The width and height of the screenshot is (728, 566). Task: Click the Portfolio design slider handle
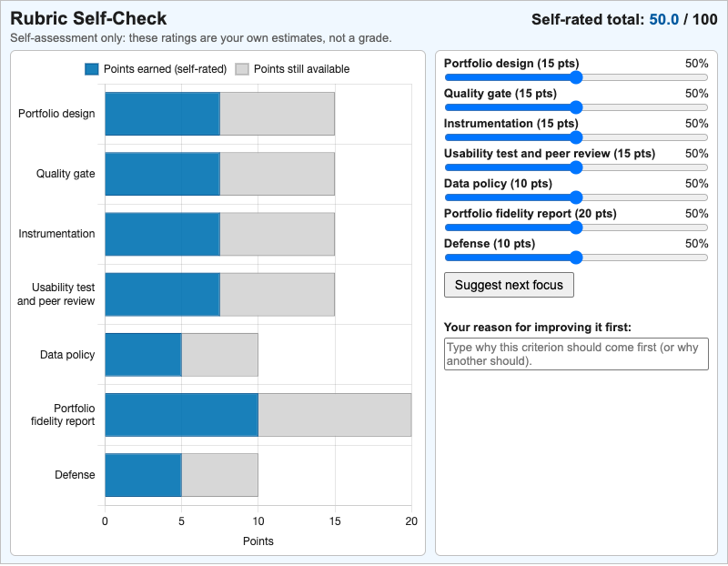click(x=576, y=77)
